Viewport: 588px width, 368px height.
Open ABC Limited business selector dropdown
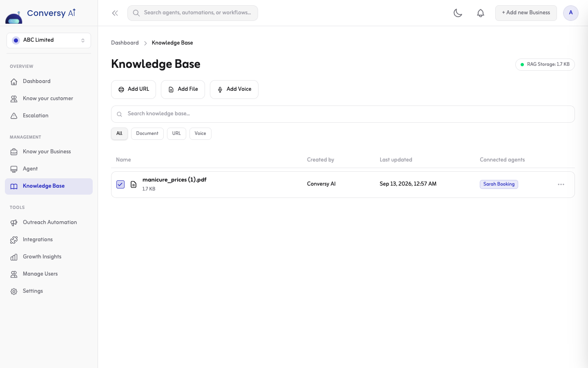(x=49, y=40)
